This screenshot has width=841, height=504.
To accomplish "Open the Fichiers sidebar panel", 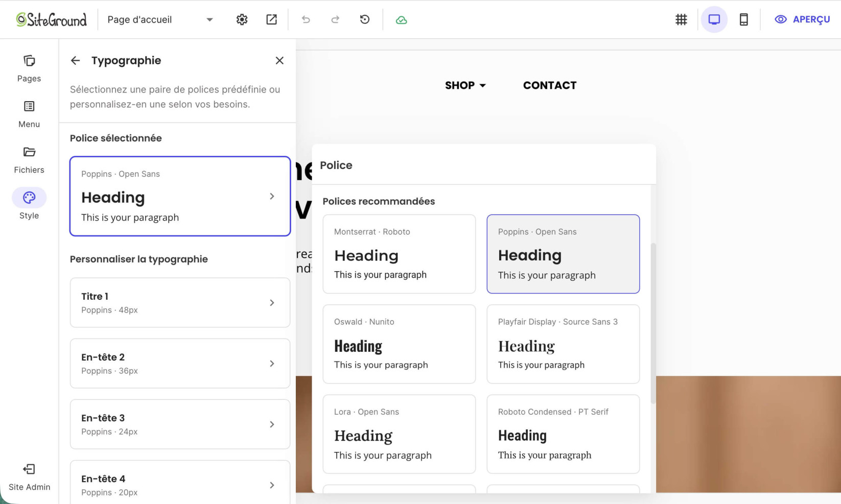I will (29, 160).
